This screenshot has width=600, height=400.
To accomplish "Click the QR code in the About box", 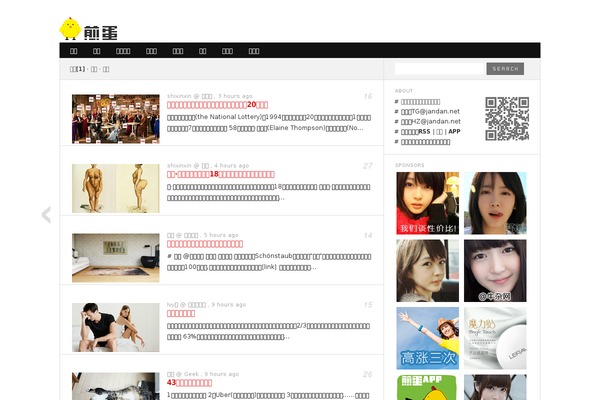I will (507, 119).
